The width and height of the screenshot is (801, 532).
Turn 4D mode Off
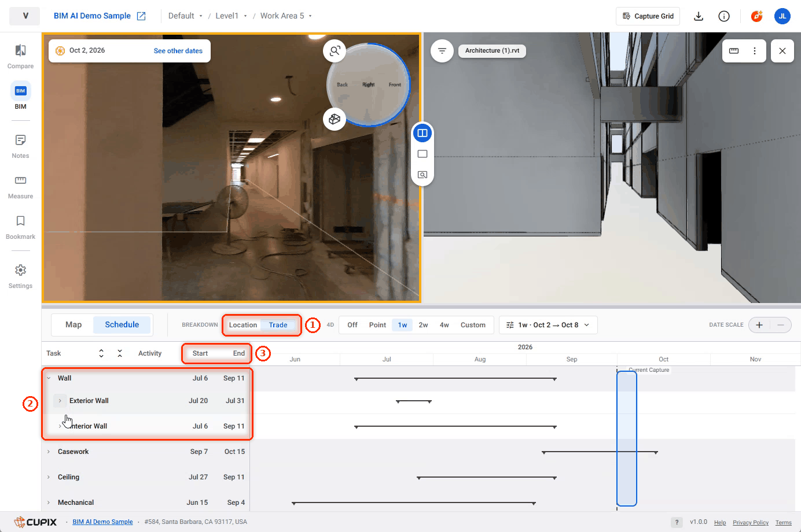pyautogui.click(x=352, y=325)
